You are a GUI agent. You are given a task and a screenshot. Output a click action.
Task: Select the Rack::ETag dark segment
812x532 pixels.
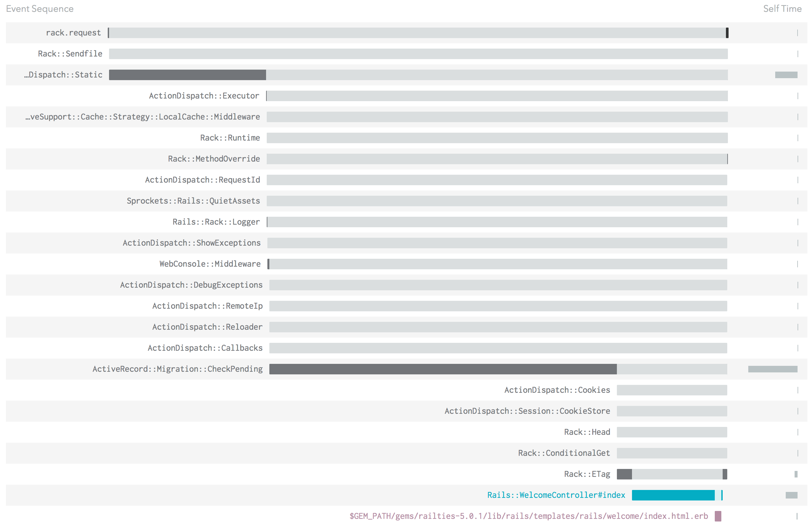click(625, 474)
